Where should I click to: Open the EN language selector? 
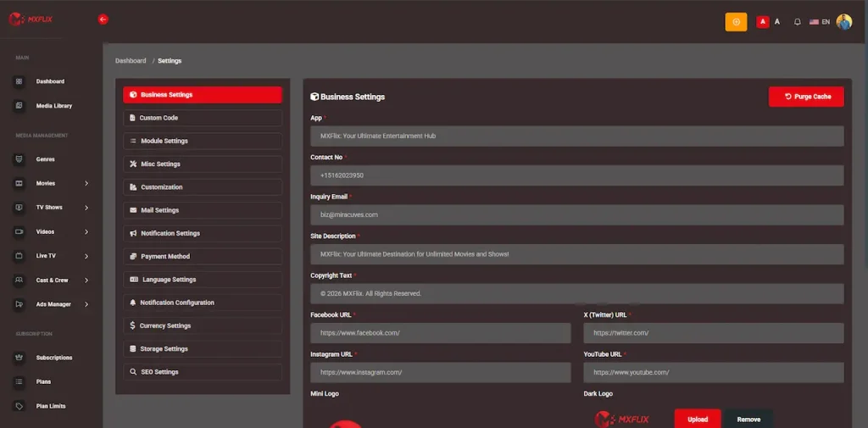click(x=820, y=21)
